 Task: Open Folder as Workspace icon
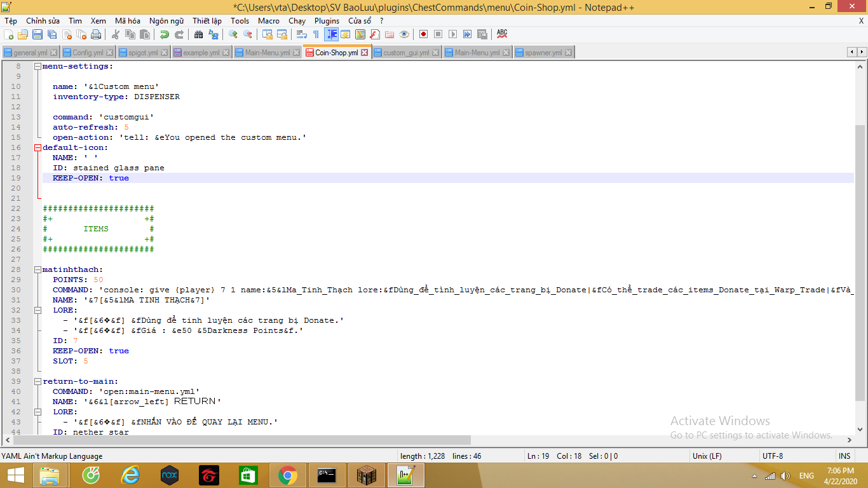389,34
